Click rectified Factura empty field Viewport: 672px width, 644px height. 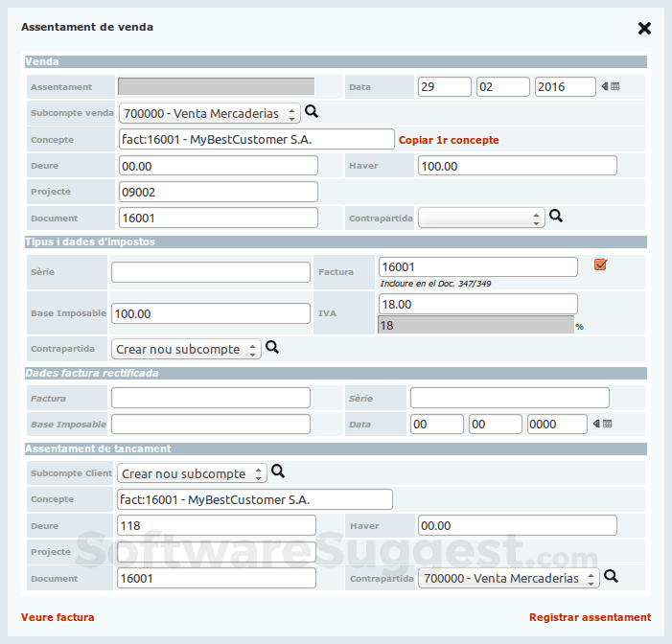coord(211,398)
